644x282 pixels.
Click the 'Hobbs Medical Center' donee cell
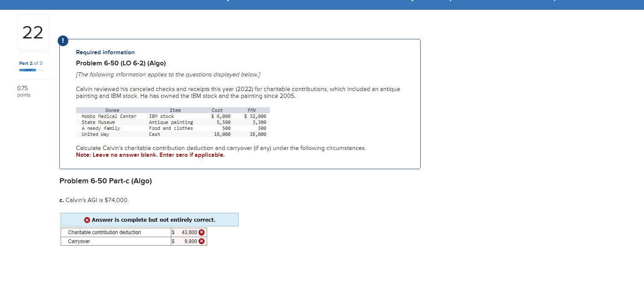[109, 116]
